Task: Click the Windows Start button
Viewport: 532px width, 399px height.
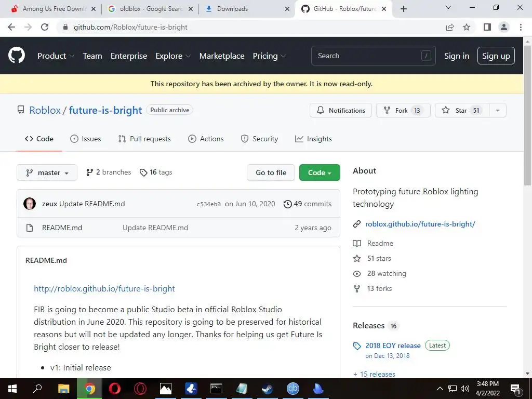Action: click(x=12, y=389)
